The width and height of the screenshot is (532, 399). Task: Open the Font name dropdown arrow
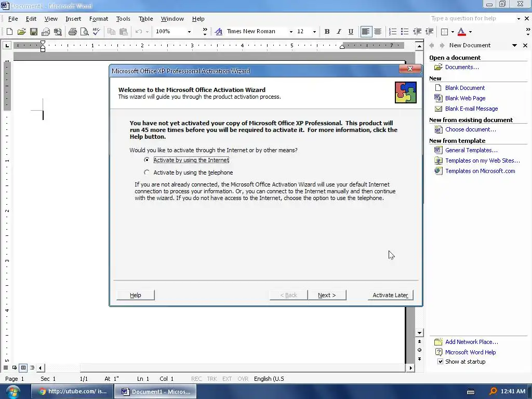tap(291, 32)
